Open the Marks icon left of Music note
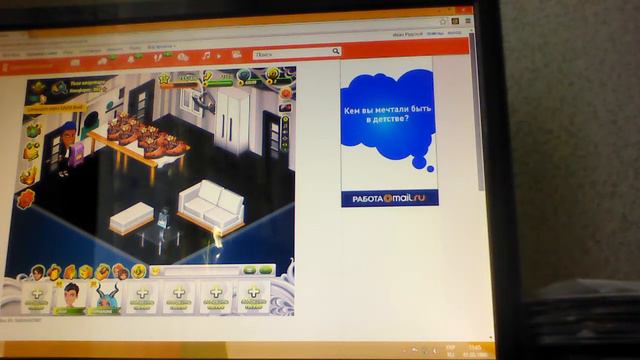The height and width of the screenshot is (360, 640). [x=183, y=57]
